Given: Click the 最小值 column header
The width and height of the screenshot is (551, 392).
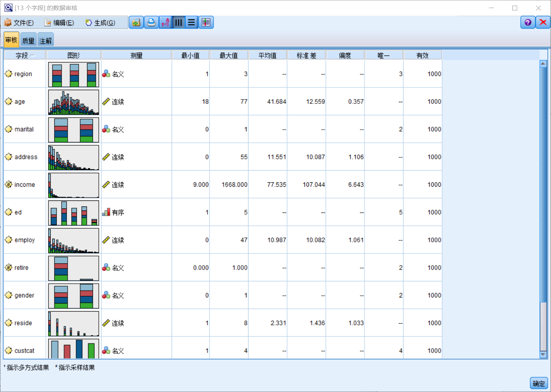Looking at the screenshot, I should pyautogui.click(x=191, y=56).
